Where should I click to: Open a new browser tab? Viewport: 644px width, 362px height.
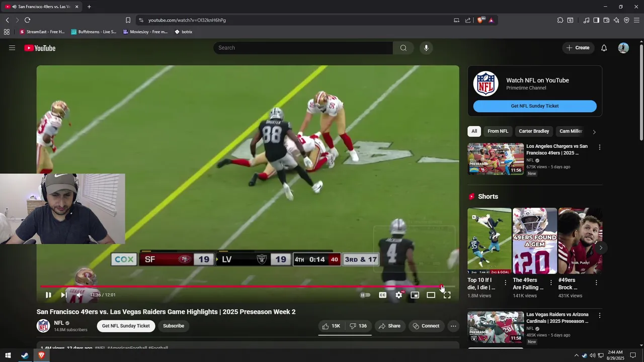(89, 7)
